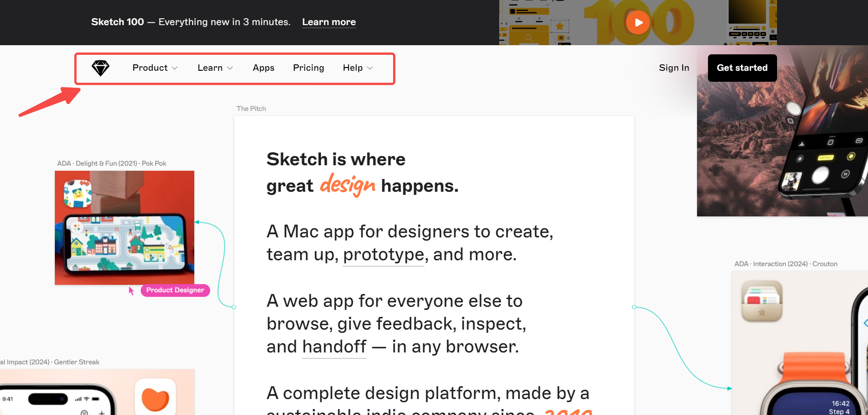This screenshot has height=415, width=868.
Task: Click the 'Sketch 100' banner title
Action: (117, 22)
